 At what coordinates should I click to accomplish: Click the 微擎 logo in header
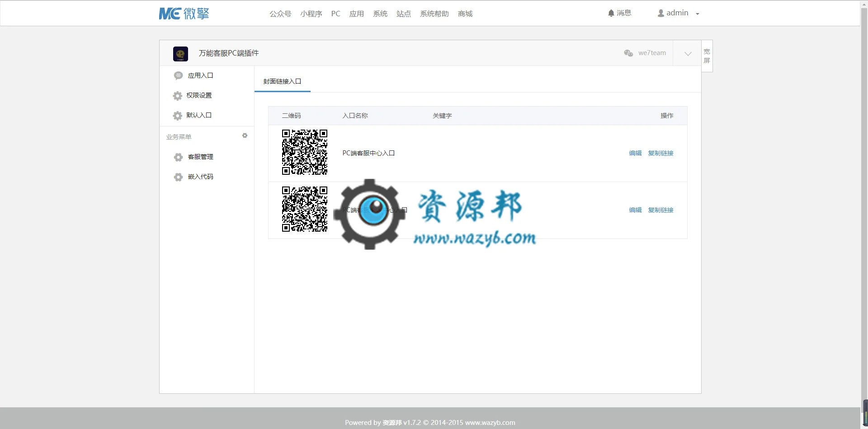coord(184,14)
